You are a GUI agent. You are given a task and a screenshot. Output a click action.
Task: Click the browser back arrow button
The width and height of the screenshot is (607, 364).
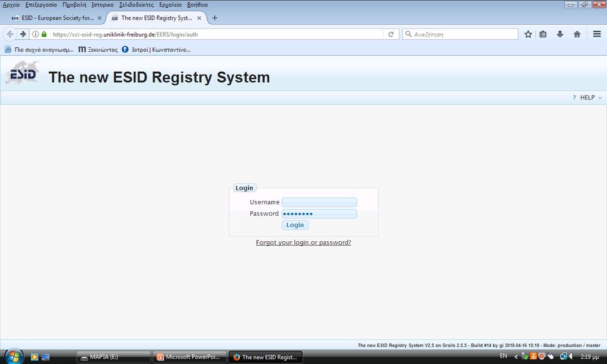point(10,34)
